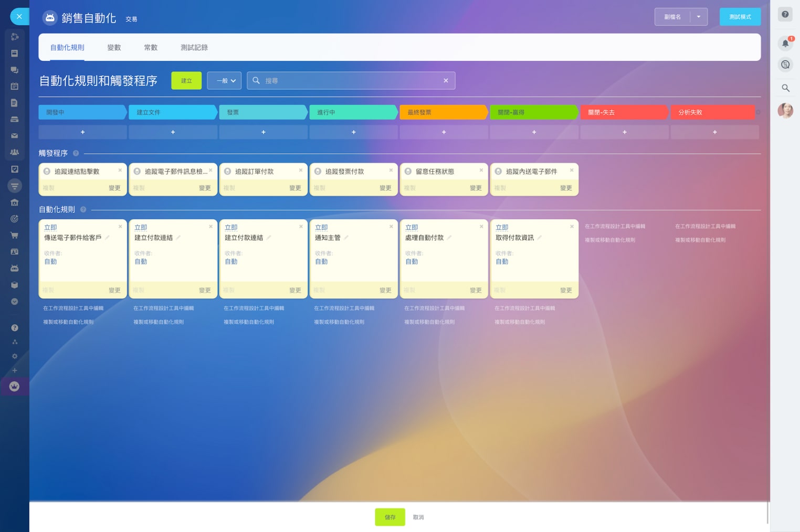Open 立即 timing on 傳送電子郵件給客戶 card

50,227
